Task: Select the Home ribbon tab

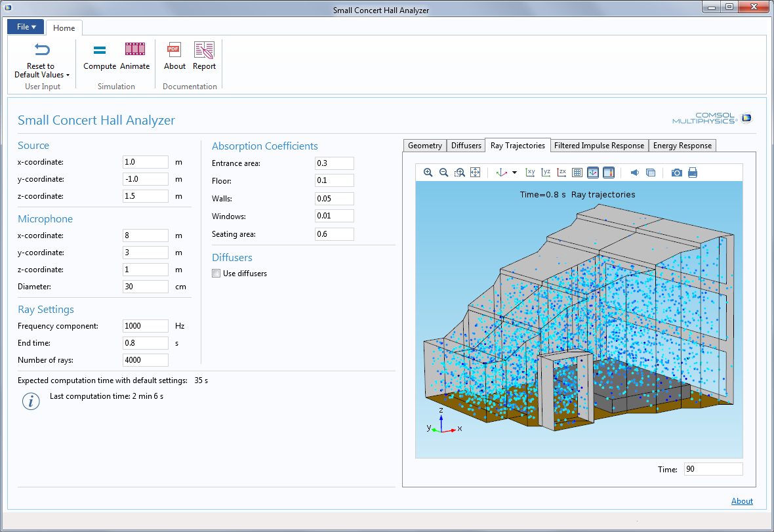Action: click(x=64, y=28)
